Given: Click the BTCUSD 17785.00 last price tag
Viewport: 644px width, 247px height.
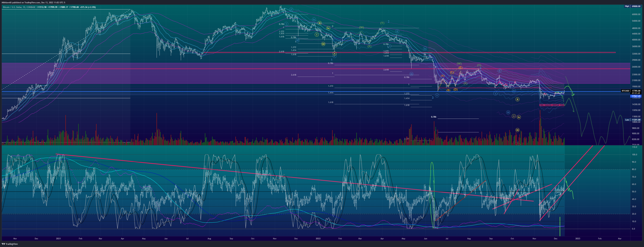Looking at the screenshot, I should (x=631, y=91).
